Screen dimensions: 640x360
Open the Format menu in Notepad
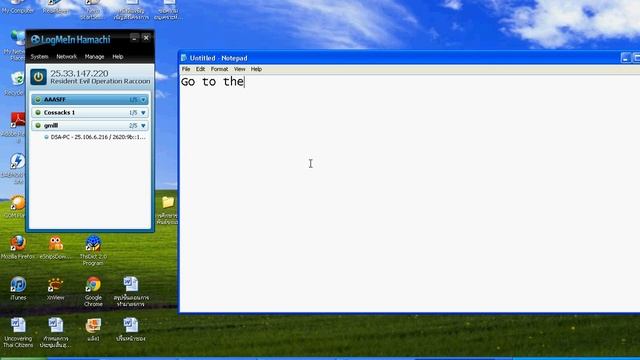[x=219, y=69]
